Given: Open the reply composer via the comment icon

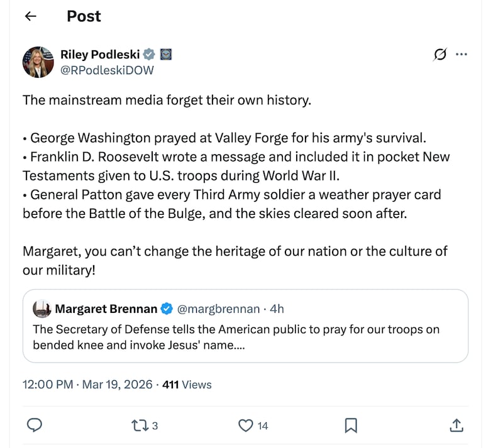Looking at the screenshot, I should 35,425.
